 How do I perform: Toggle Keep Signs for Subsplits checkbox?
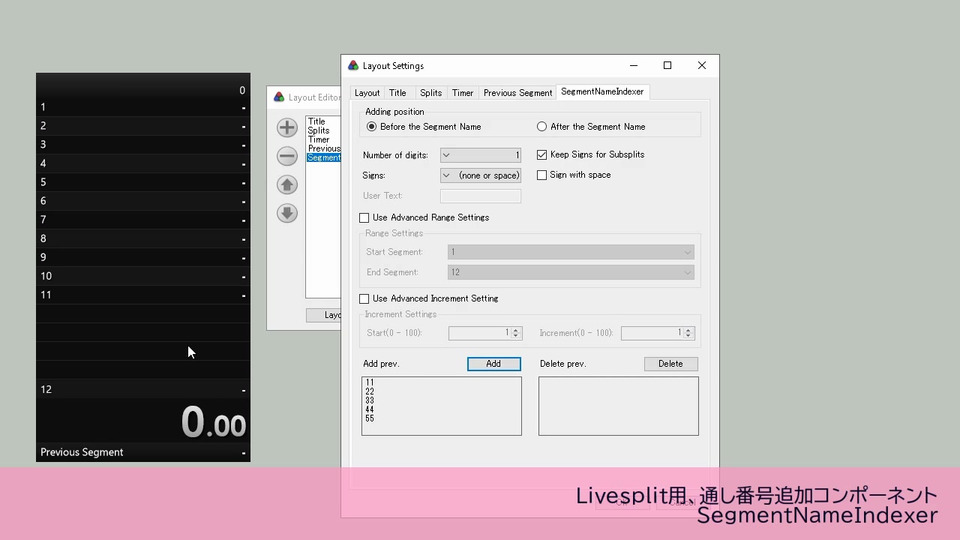[x=542, y=155]
